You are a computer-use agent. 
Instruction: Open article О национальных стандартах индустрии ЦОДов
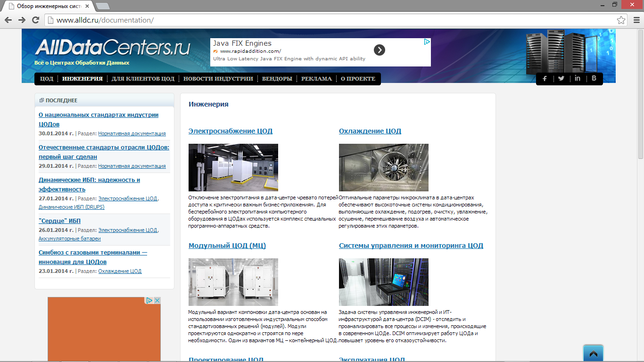point(99,119)
